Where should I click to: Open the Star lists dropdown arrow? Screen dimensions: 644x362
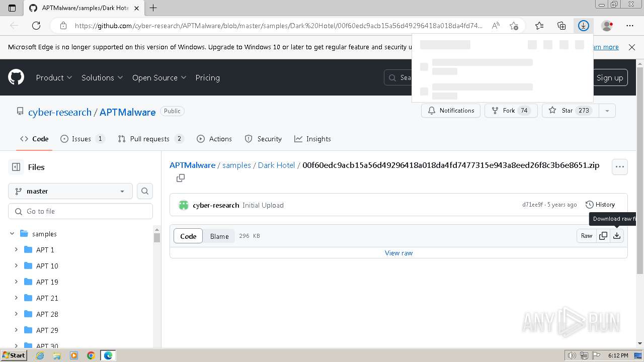(x=607, y=111)
